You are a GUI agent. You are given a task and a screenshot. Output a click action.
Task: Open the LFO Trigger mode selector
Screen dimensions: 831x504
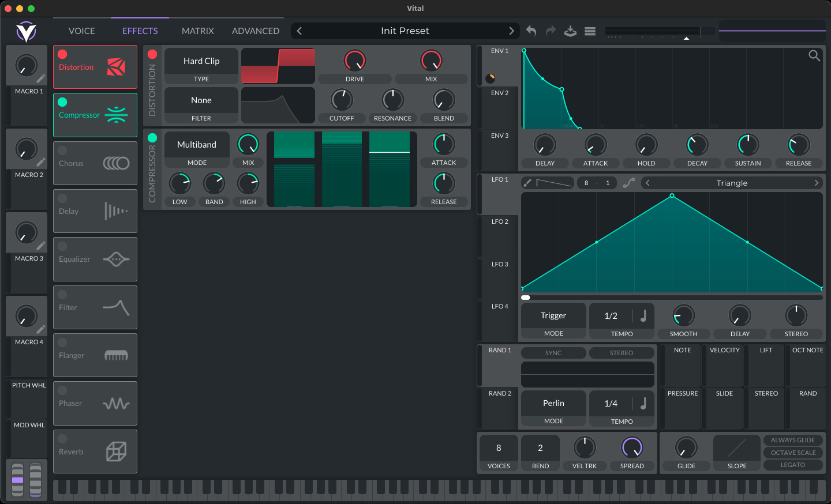tap(553, 315)
